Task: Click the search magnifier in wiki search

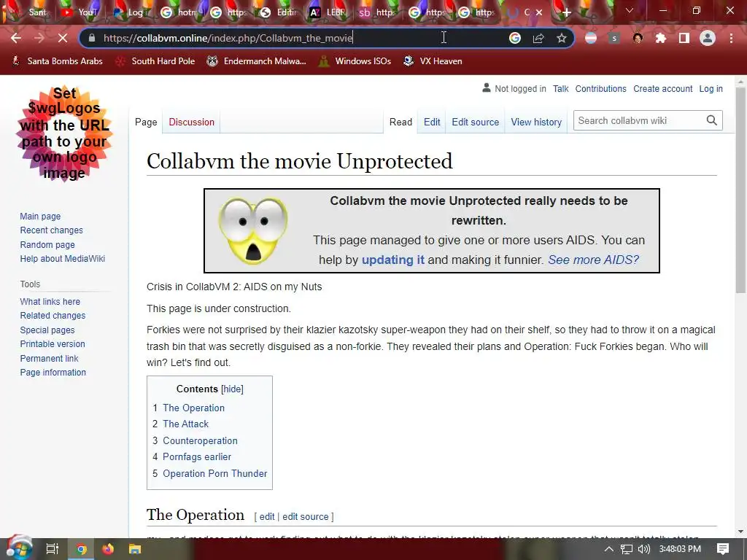Action: pos(712,120)
